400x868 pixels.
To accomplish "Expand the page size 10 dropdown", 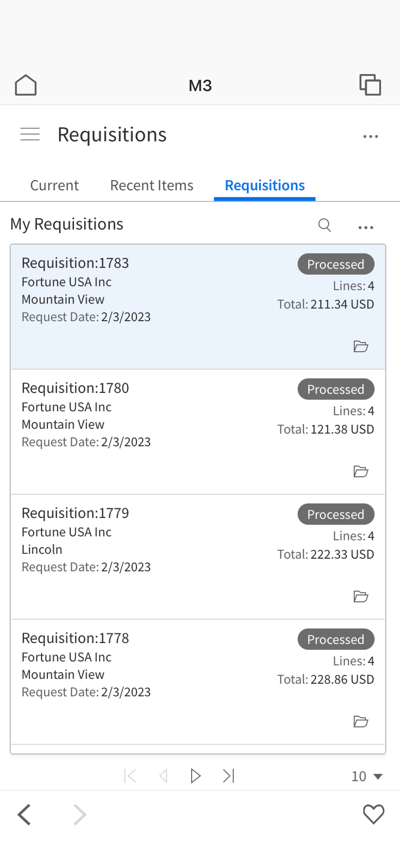I will point(367,776).
